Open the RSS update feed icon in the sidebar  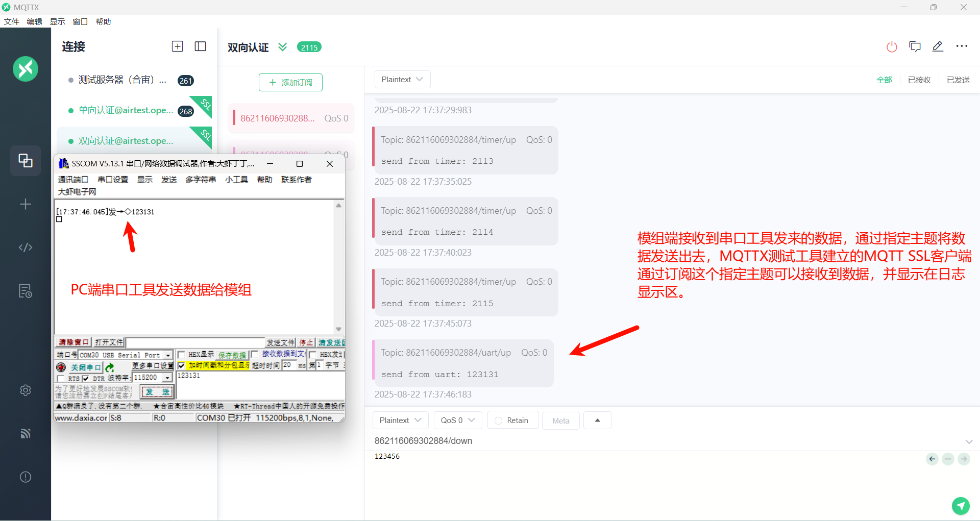click(x=26, y=434)
